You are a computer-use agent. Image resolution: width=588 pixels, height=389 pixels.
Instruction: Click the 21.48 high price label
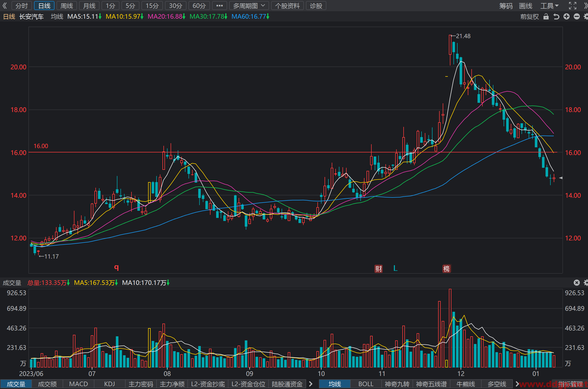(x=463, y=36)
